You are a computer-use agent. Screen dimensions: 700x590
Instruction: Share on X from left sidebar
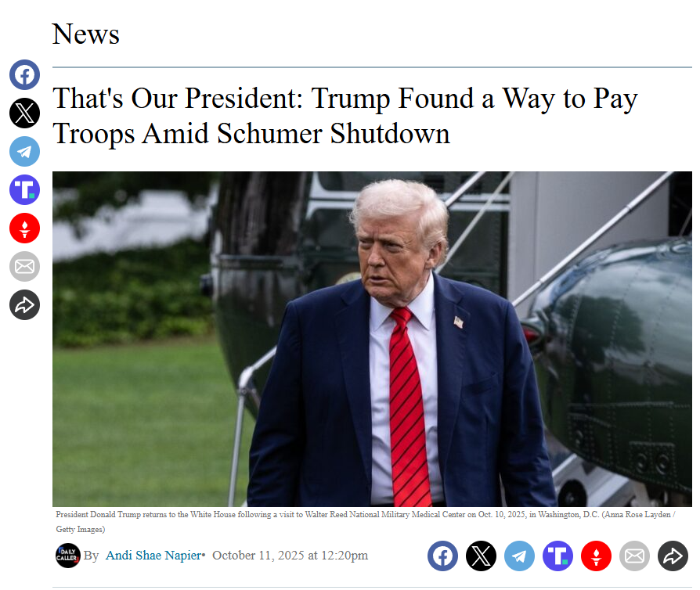(x=24, y=113)
